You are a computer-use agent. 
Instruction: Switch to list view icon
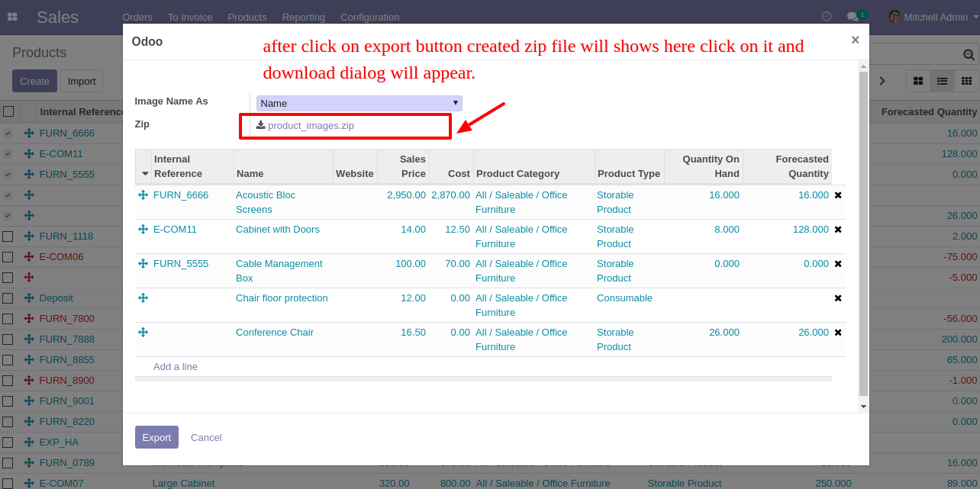(943, 81)
